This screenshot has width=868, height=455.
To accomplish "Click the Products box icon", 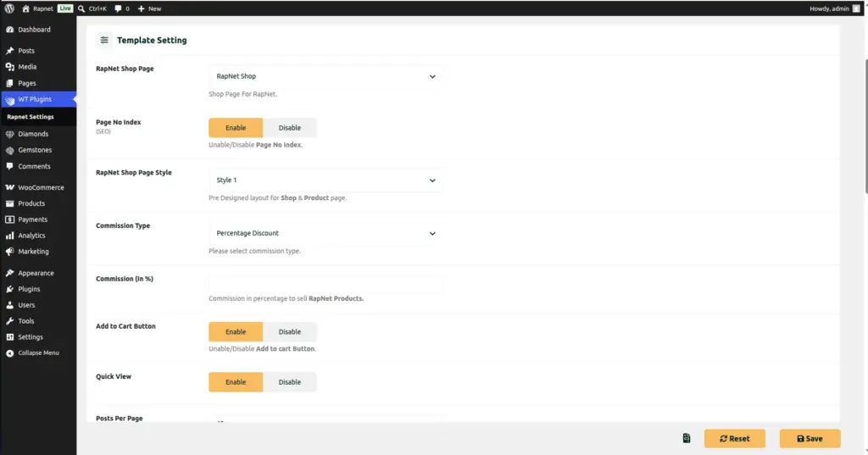I will coord(9,203).
